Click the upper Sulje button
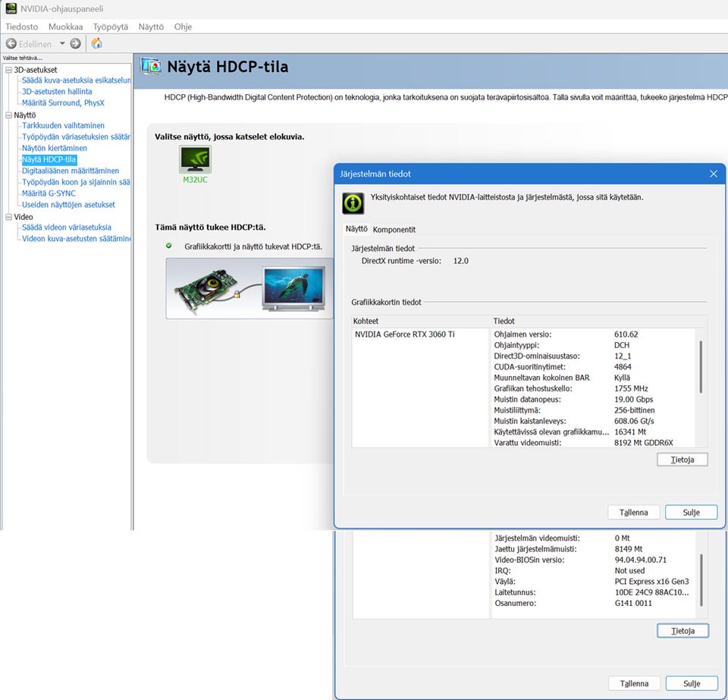Image resolution: width=728 pixels, height=700 pixels. [692, 513]
